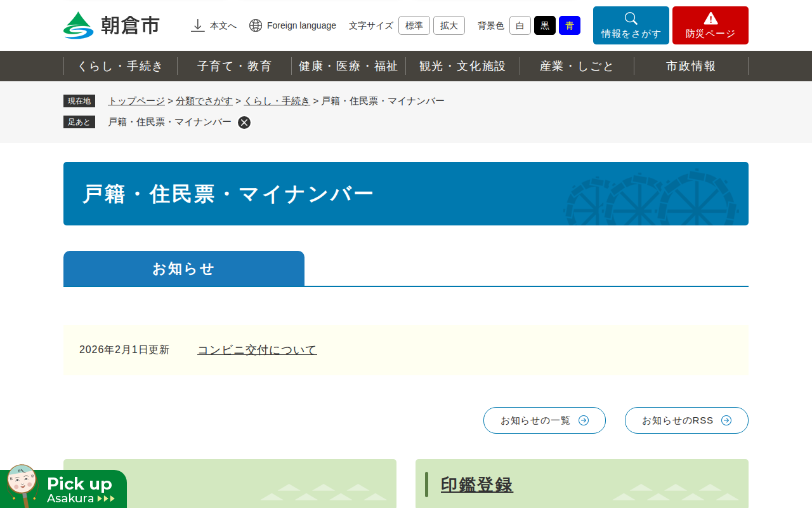Remove the 足あと entry with X icon
812x508 pixels.
point(244,123)
